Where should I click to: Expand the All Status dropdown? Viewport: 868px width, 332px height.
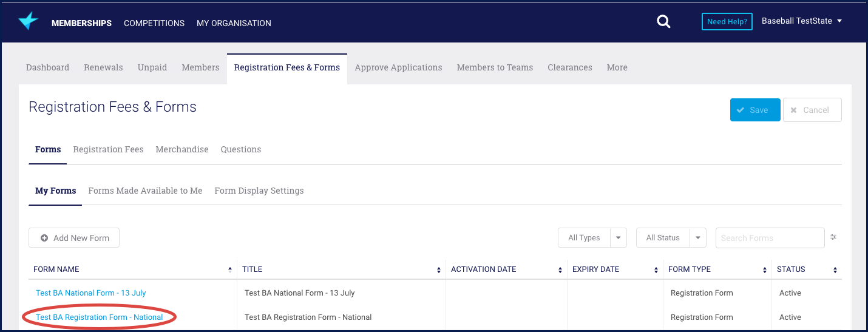pos(697,238)
